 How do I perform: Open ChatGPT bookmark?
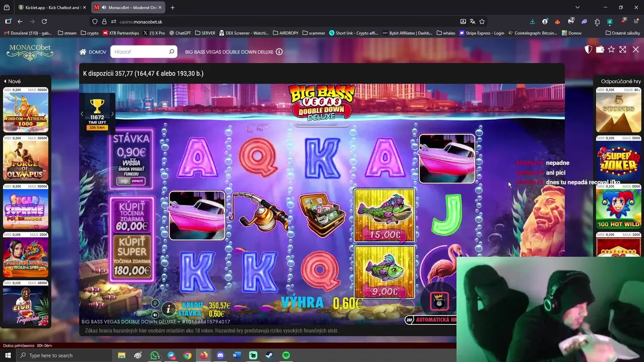(x=180, y=33)
